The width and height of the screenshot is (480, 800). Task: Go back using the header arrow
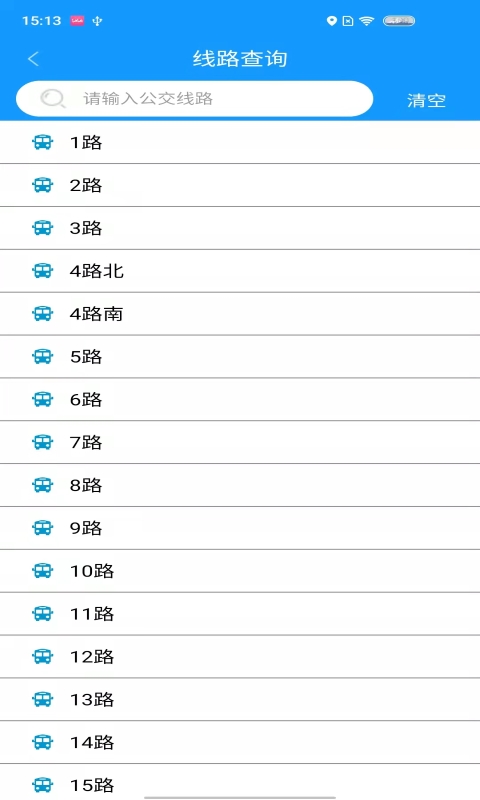tap(33, 59)
